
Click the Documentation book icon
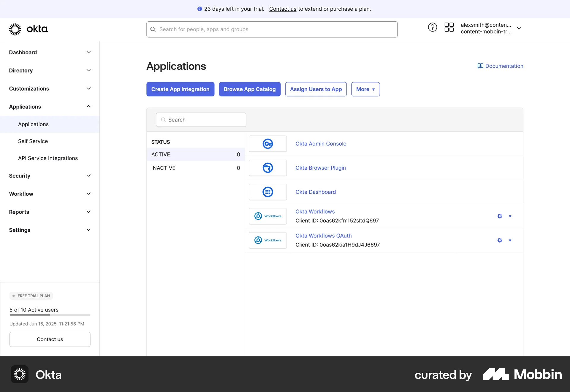click(480, 66)
